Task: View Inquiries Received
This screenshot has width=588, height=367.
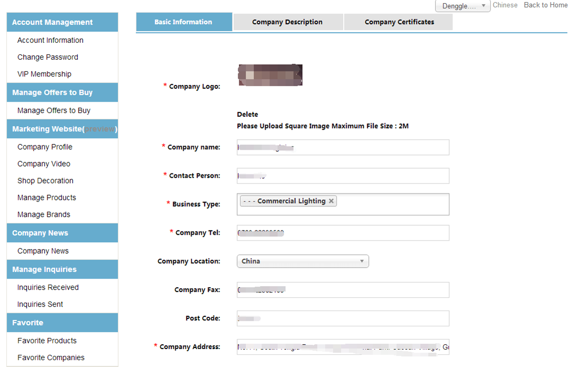Action: 48,287
